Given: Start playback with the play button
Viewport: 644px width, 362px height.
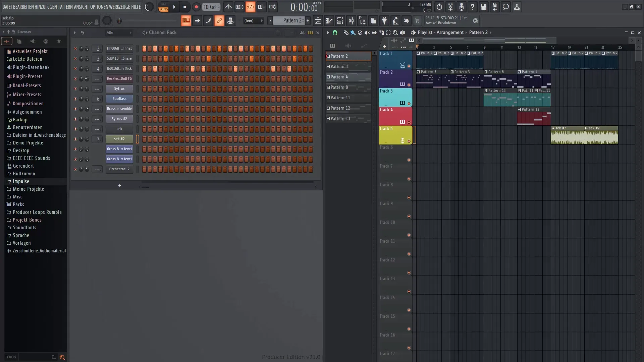Looking at the screenshot, I should [x=174, y=7].
